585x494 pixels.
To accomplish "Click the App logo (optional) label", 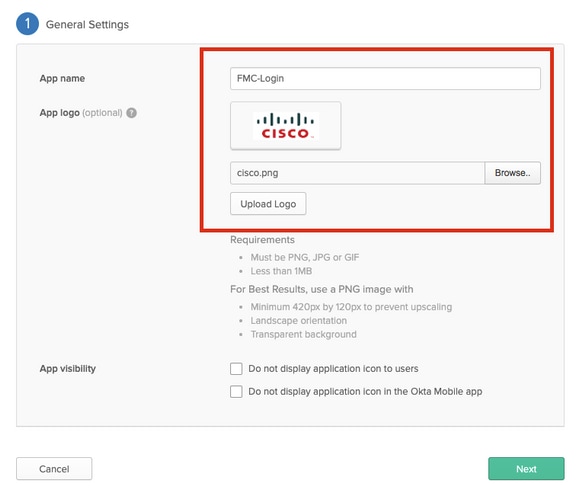I will pyautogui.click(x=81, y=113).
